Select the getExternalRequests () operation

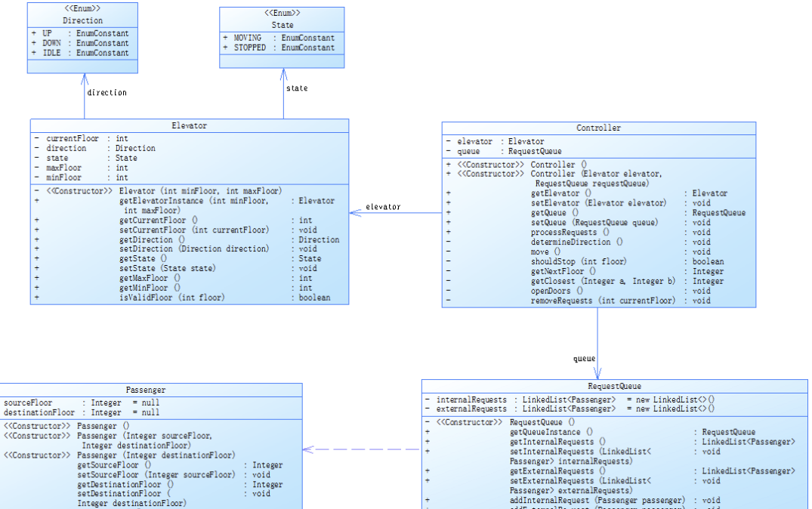point(610,471)
